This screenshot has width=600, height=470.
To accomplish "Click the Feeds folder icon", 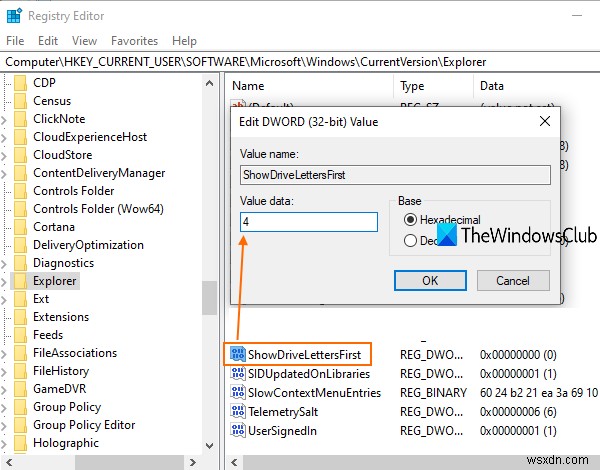I will pos(20,335).
